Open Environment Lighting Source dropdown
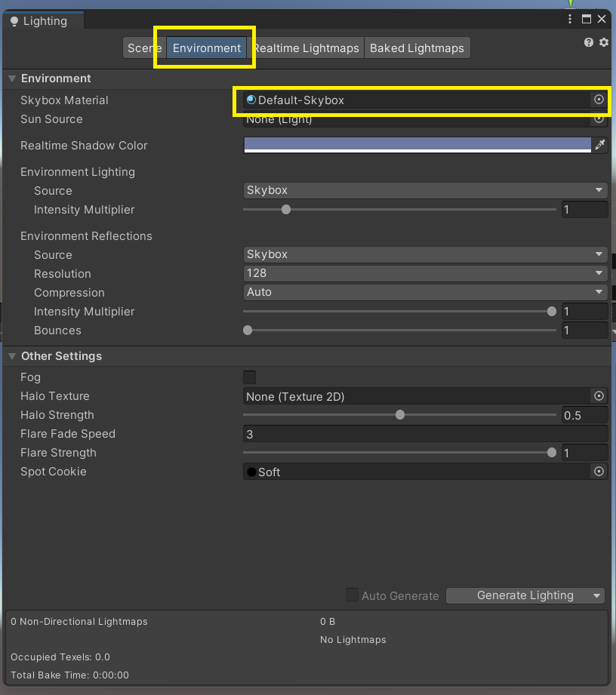616x695 pixels. (x=425, y=190)
